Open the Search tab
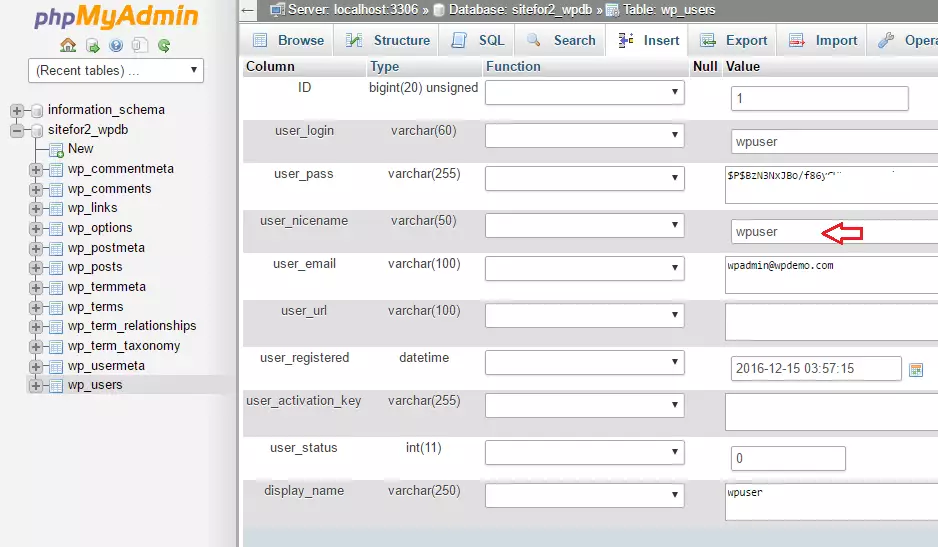 pos(561,40)
